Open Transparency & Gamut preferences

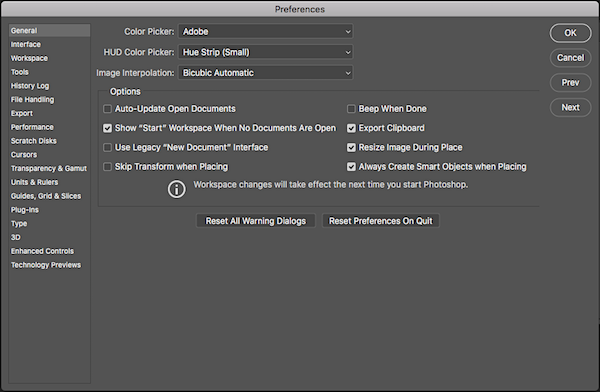pos(49,168)
